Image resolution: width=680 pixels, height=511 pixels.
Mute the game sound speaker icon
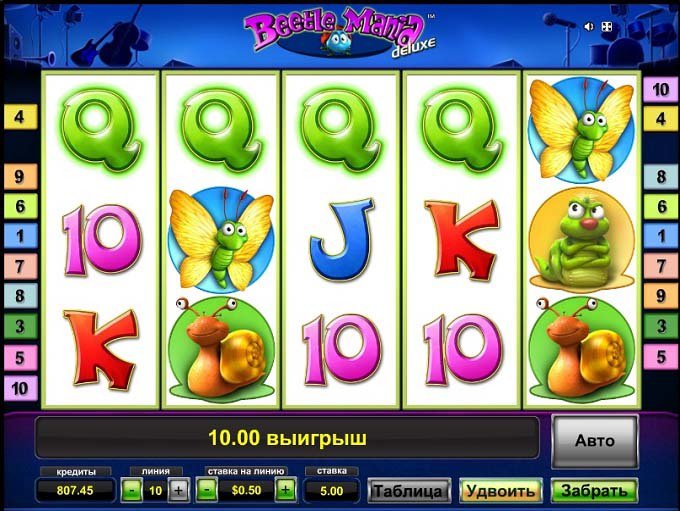pos(588,27)
